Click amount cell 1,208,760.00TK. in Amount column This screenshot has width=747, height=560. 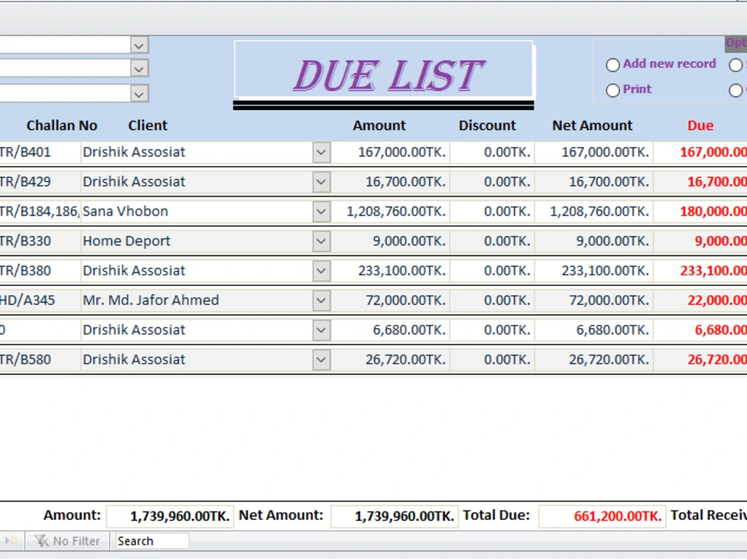coord(391,211)
